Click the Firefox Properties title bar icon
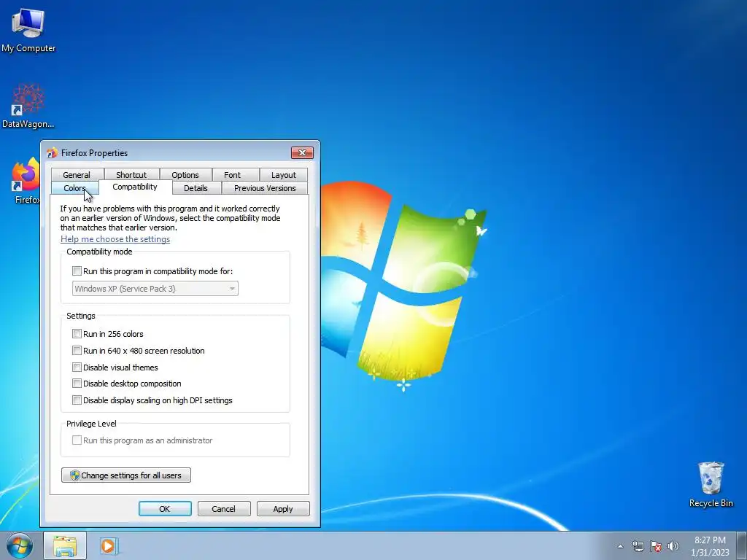The width and height of the screenshot is (747, 560). pos(52,153)
